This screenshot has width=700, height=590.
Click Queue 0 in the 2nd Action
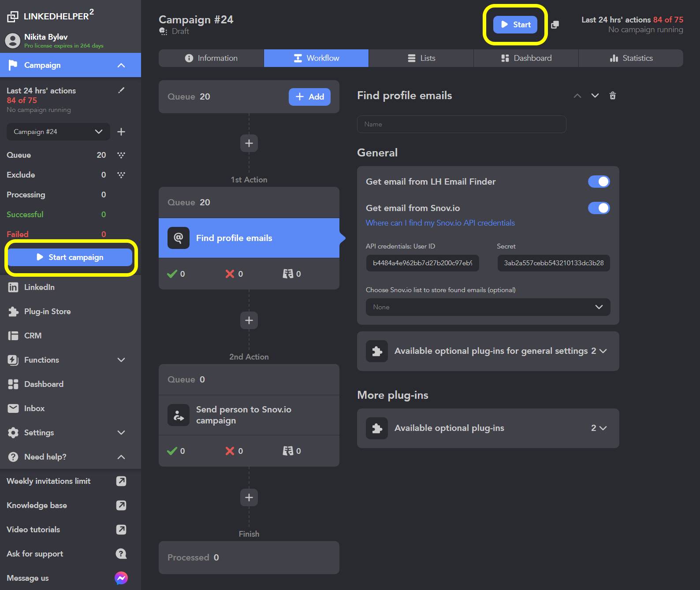249,380
